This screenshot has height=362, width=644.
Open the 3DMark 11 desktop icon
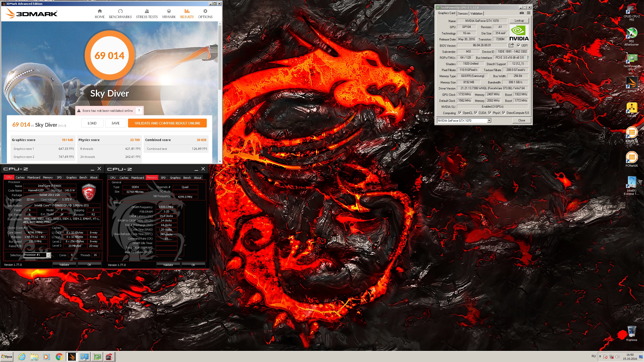tap(631, 134)
